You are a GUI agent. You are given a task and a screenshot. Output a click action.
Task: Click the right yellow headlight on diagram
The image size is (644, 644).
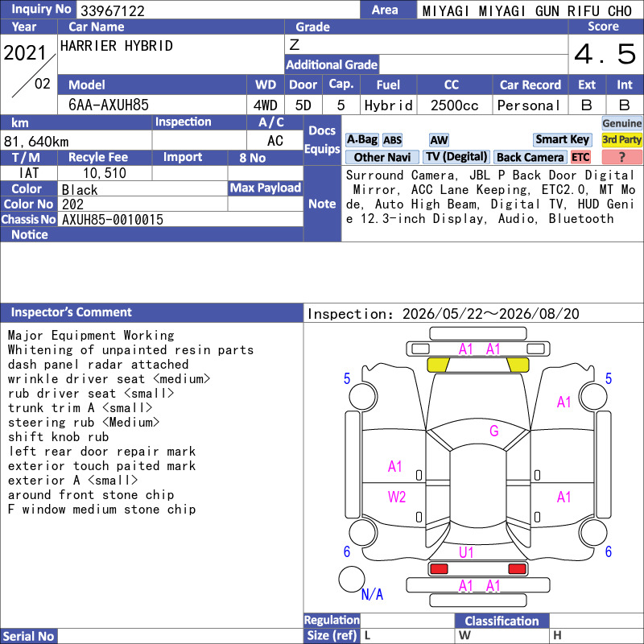coord(518,365)
